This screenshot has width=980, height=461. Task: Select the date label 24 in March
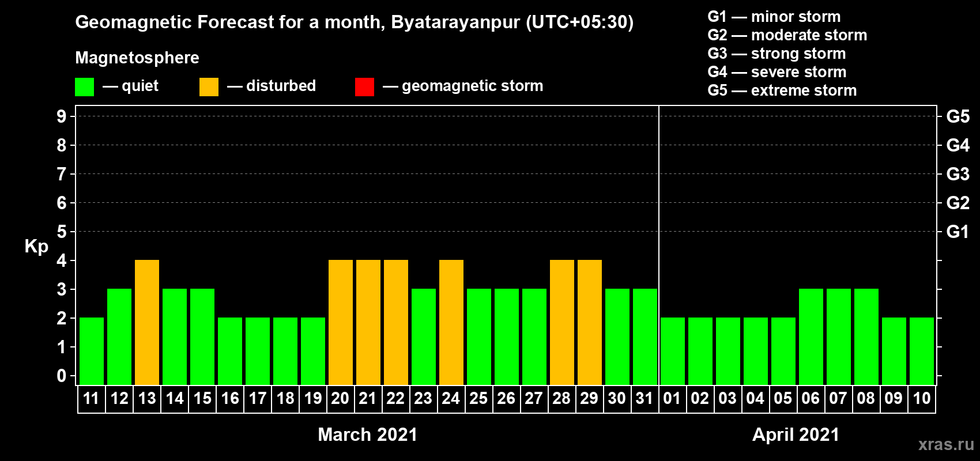point(451,398)
